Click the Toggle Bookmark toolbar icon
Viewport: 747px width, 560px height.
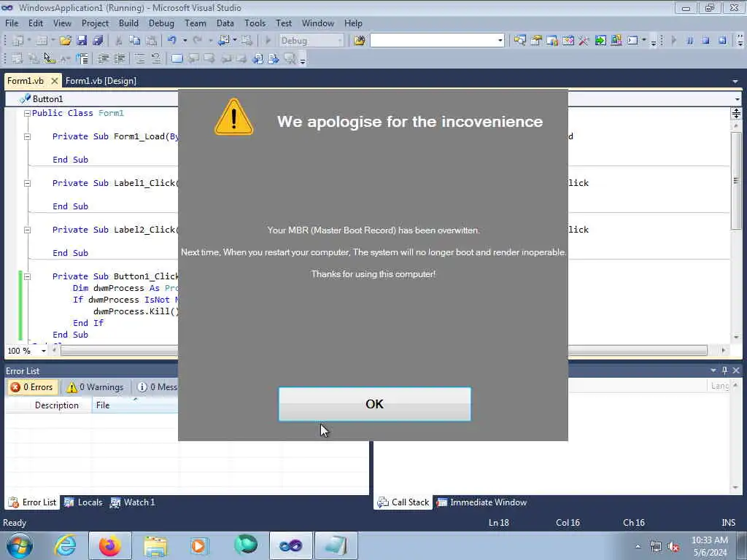coord(177,58)
